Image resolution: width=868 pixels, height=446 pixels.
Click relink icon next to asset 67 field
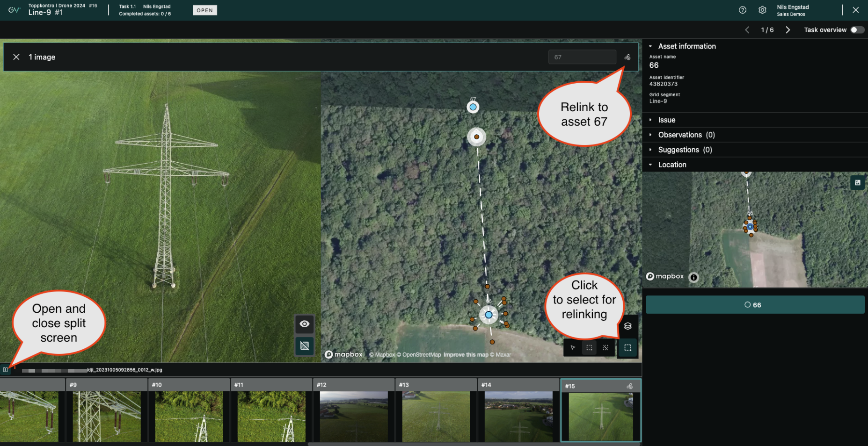point(627,58)
